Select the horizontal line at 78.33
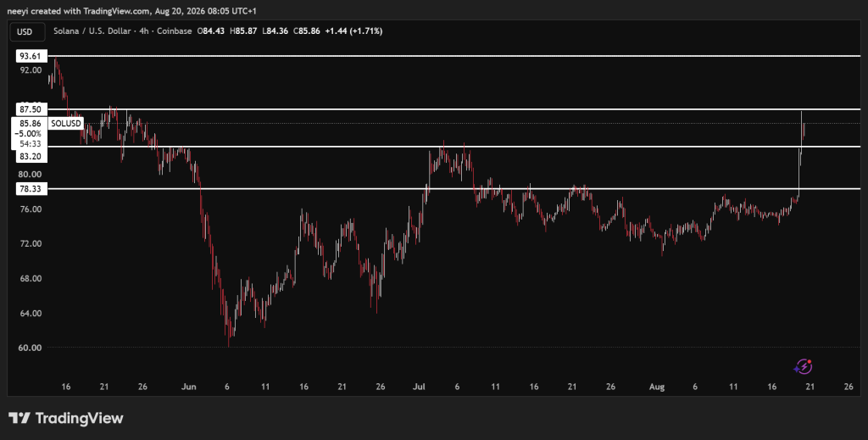868x440 pixels. click(454, 189)
